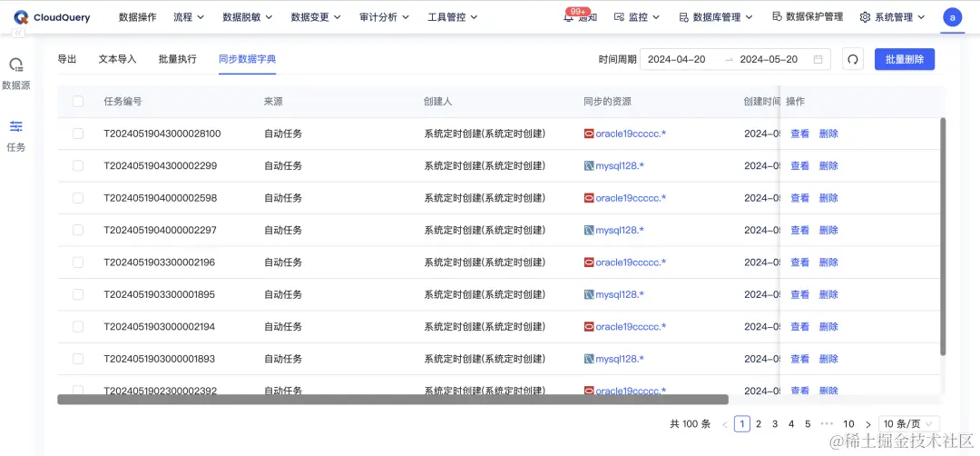Select the 任务 sidebar icon
This screenshot has height=456, width=980.
[16, 126]
